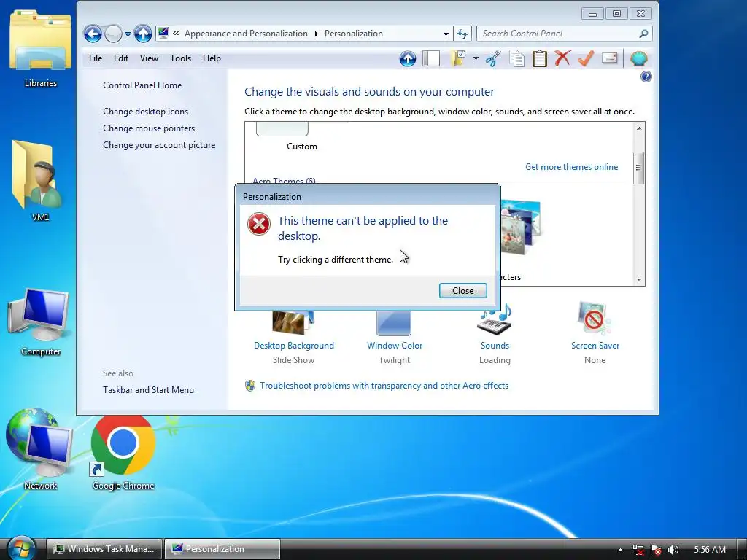747x560 pixels.
Task: Open the recent pages dropdown arrow
Action: coord(128,34)
